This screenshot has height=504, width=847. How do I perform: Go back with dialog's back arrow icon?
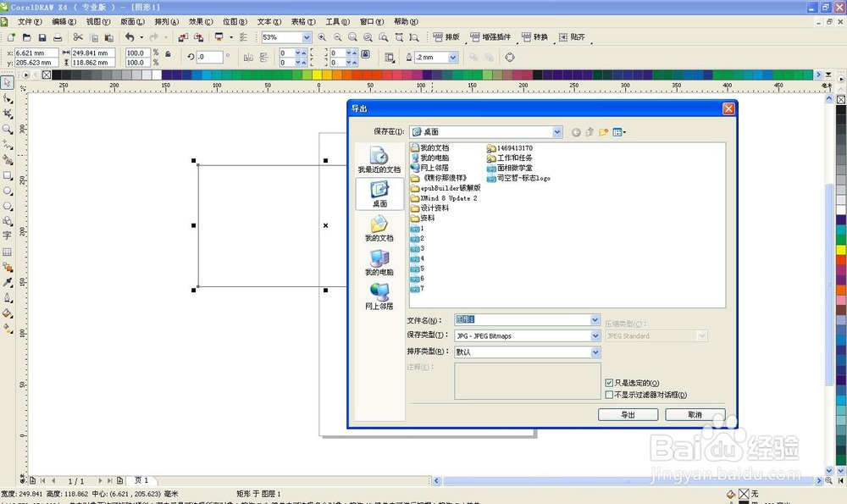[x=576, y=132]
